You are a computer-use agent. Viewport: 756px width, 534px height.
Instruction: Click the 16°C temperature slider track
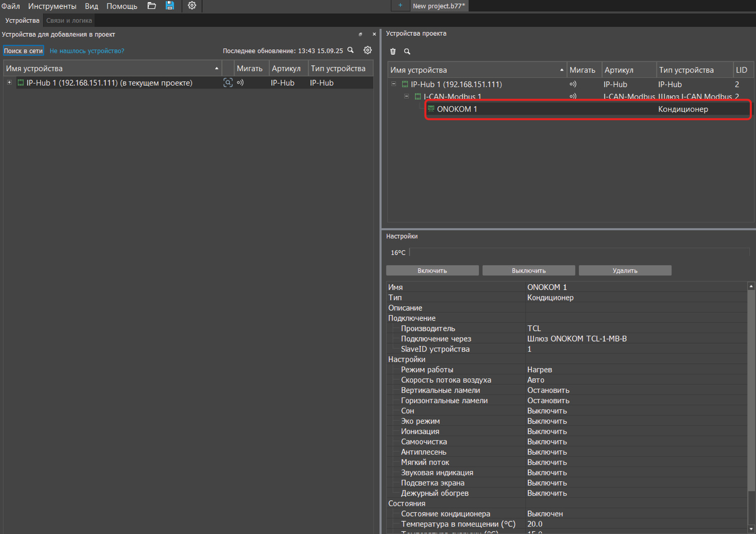coord(580,252)
